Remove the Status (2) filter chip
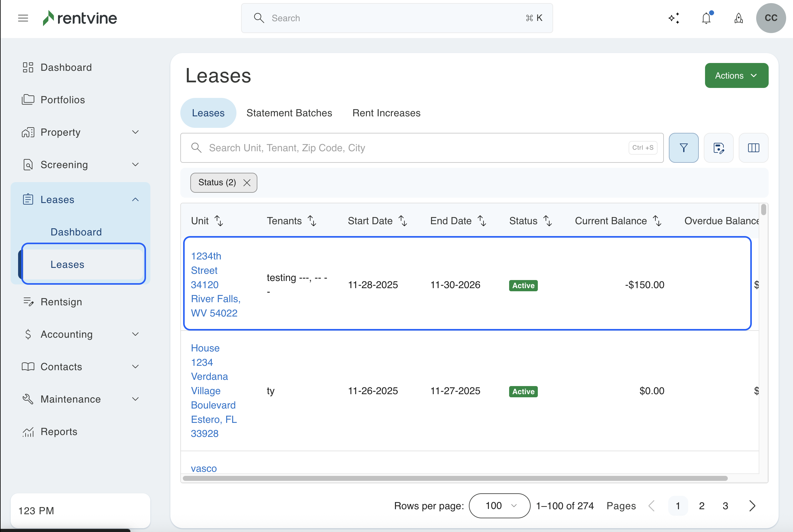 [247, 183]
